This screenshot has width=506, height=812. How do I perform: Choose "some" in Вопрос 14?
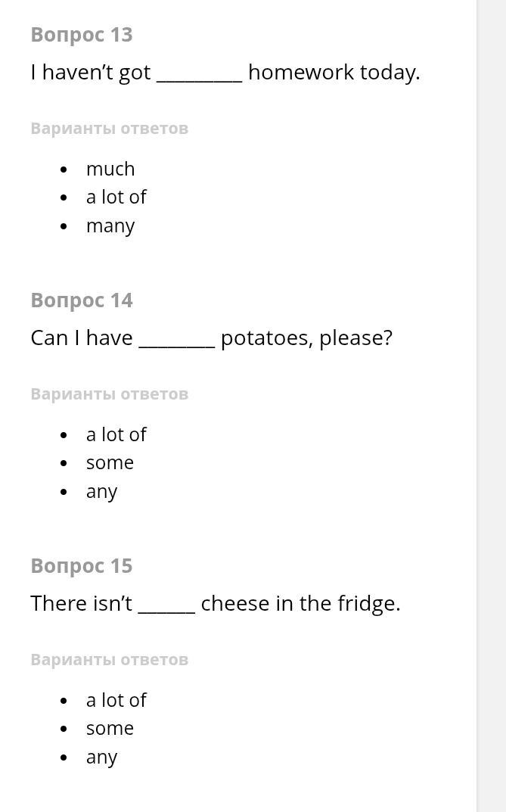(x=110, y=463)
